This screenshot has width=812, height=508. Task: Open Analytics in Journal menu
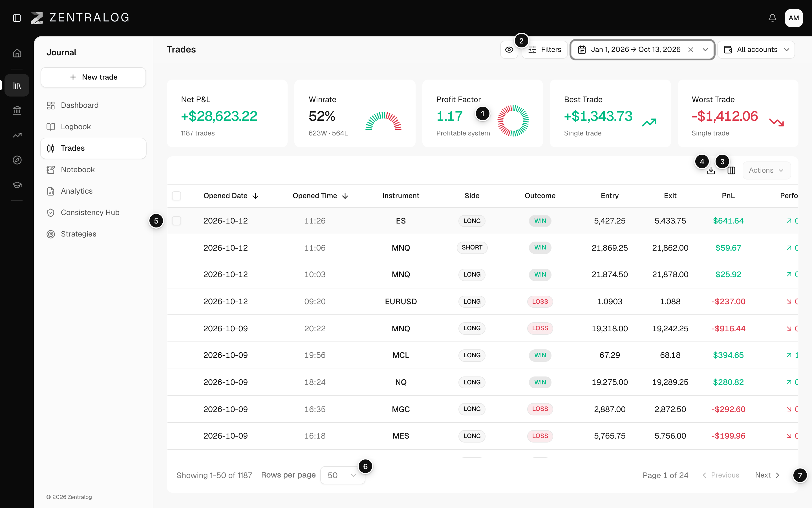coord(93,191)
